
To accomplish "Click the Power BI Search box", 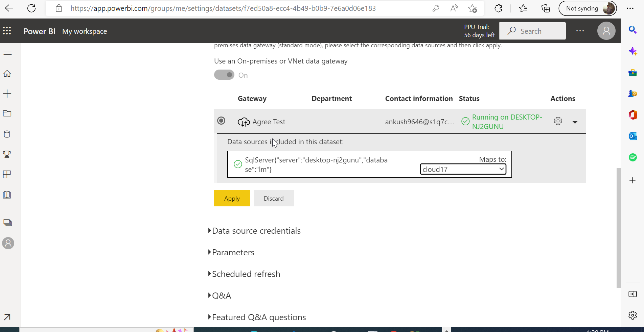I will click(532, 31).
